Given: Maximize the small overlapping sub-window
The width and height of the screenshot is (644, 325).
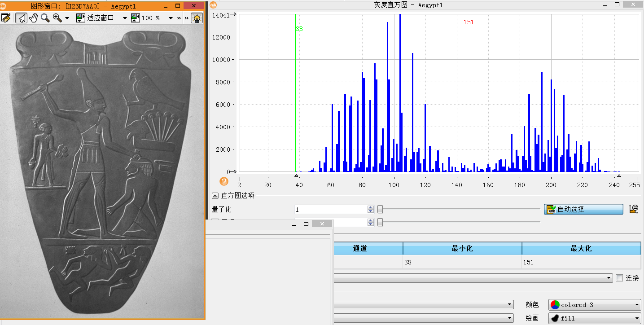Looking at the screenshot, I should (306, 224).
